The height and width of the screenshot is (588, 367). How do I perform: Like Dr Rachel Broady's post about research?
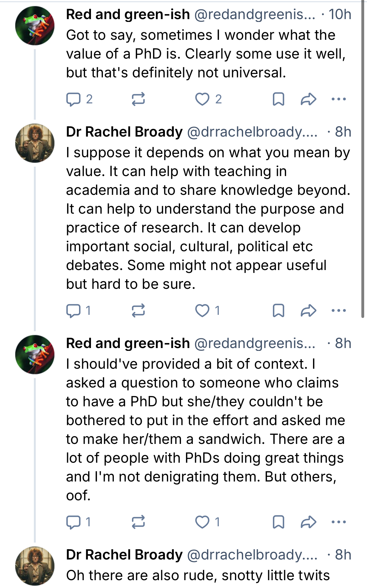(202, 311)
